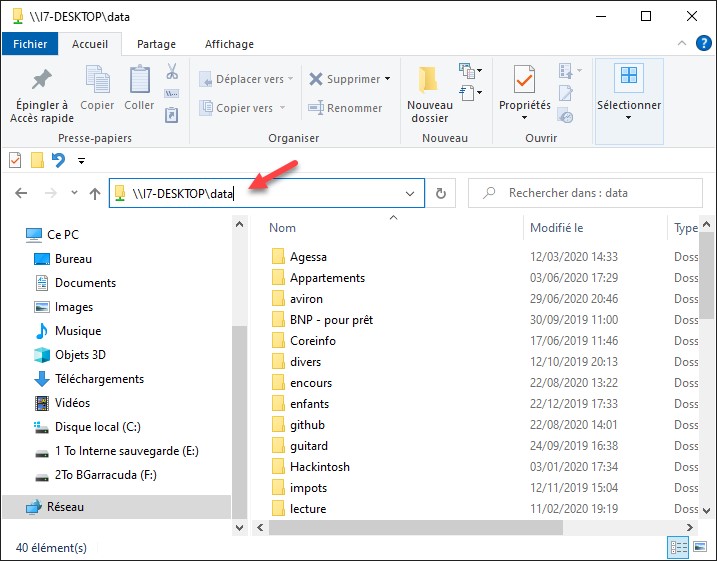
Task: Open the Supprimer dropdown arrow
Action: point(387,79)
